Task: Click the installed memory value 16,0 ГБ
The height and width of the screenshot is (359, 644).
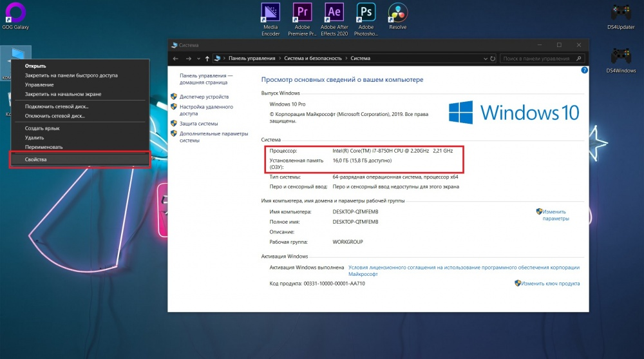Action: [x=362, y=160]
